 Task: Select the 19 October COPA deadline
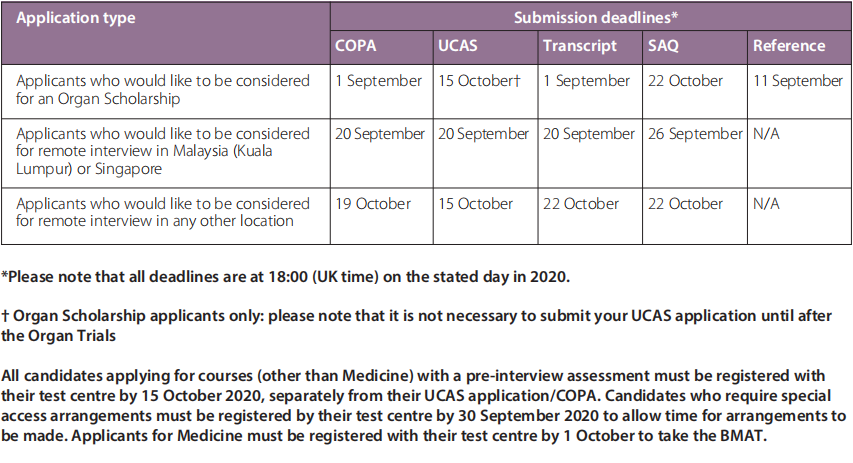tap(373, 203)
